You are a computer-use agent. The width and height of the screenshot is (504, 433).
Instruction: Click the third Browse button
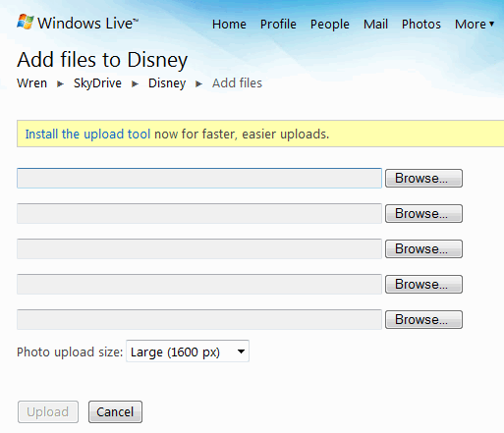[423, 248]
